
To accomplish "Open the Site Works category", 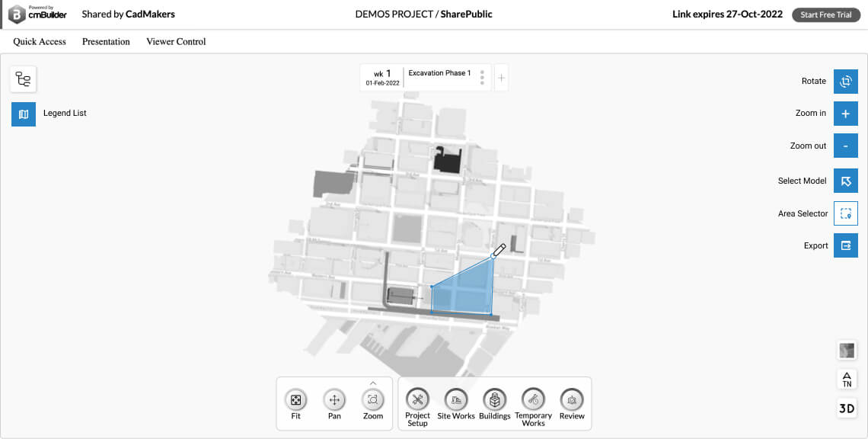I will click(x=455, y=399).
